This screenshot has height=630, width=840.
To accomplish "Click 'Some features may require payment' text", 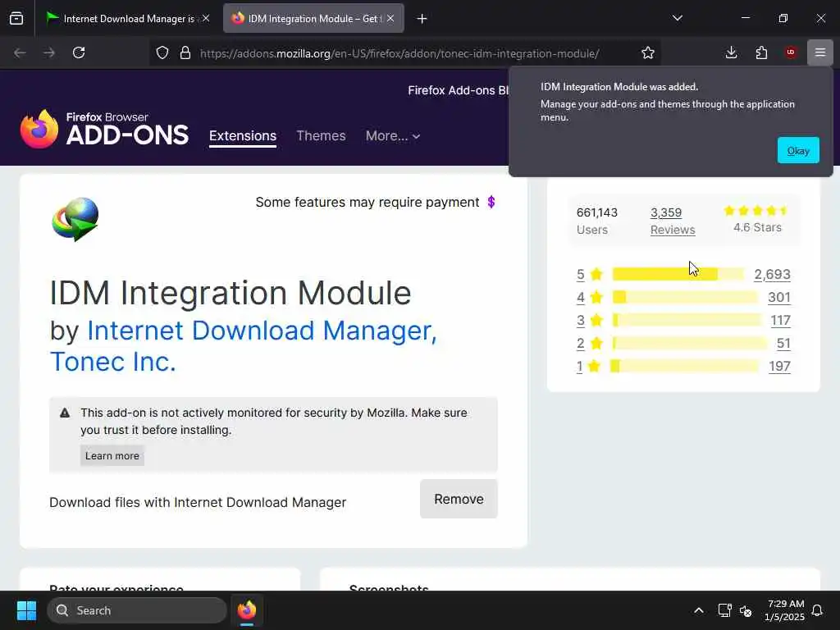I will click(x=367, y=202).
